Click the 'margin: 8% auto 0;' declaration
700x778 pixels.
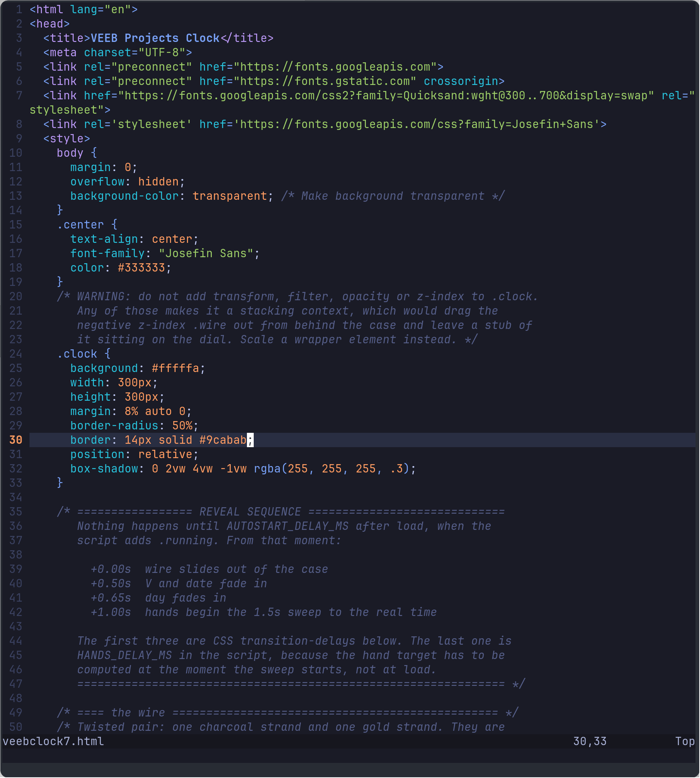131,412
